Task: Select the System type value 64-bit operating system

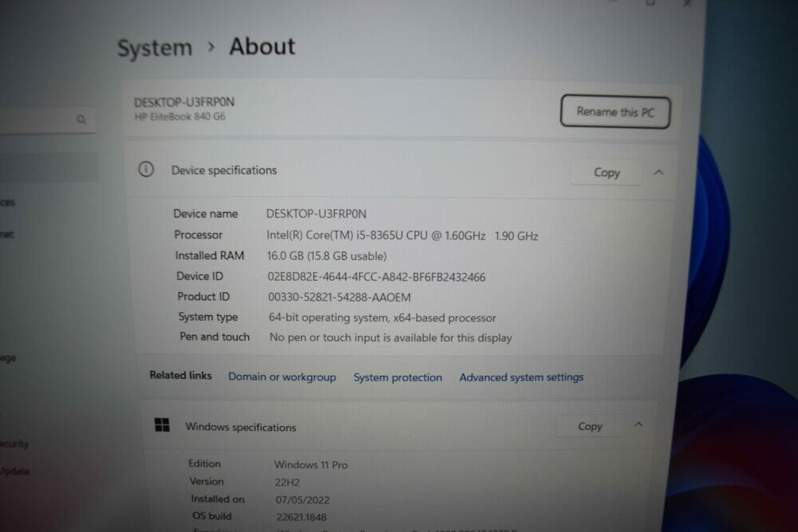Action: point(382,318)
